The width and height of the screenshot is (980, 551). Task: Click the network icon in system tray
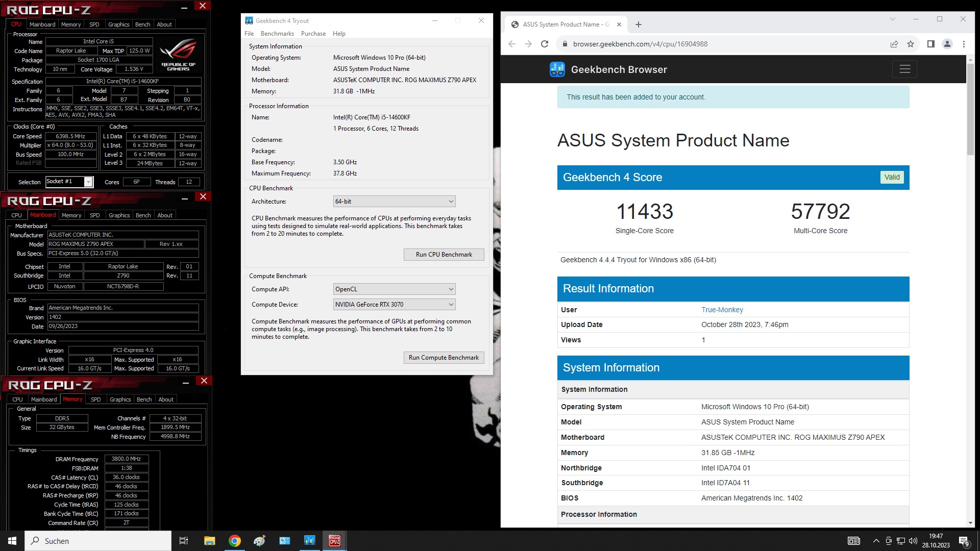[x=901, y=541]
